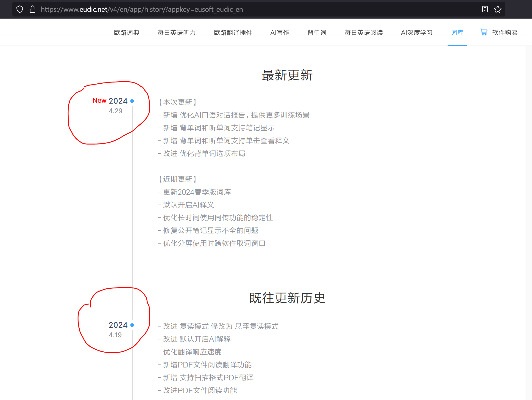This screenshot has width=532, height=400.
Task: Select the active 词库 tab
Action: point(457,33)
